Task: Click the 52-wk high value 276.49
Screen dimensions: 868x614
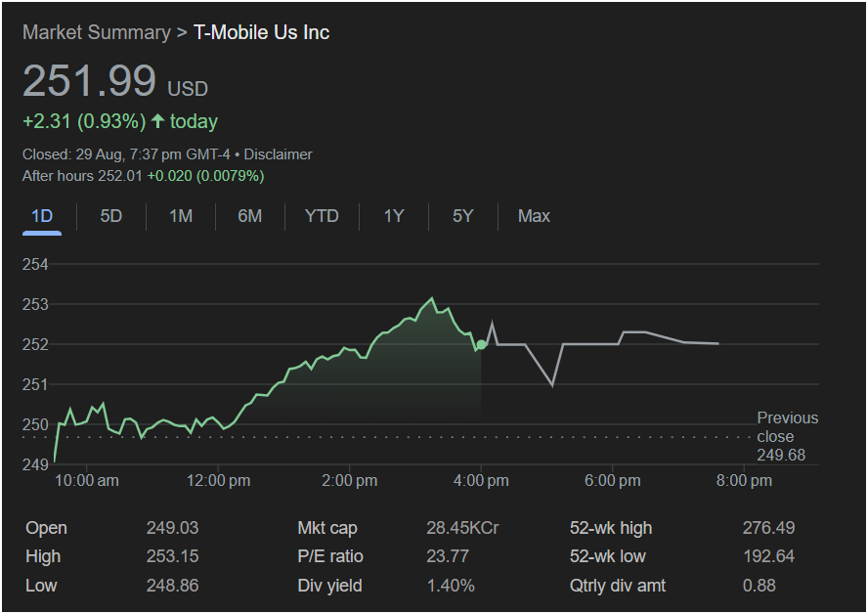Action: pyautogui.click(x=768, y=528)
